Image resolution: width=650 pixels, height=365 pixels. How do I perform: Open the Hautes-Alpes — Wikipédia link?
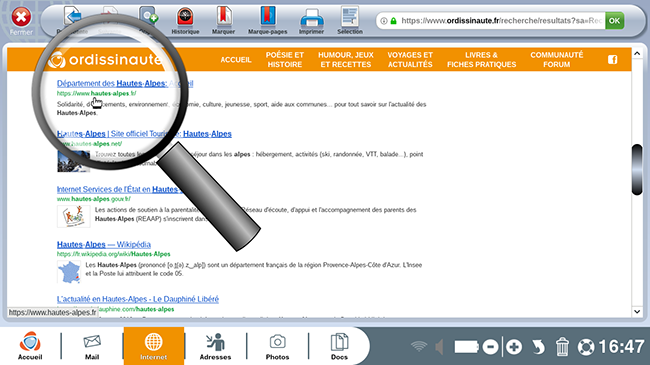point(104,244)
